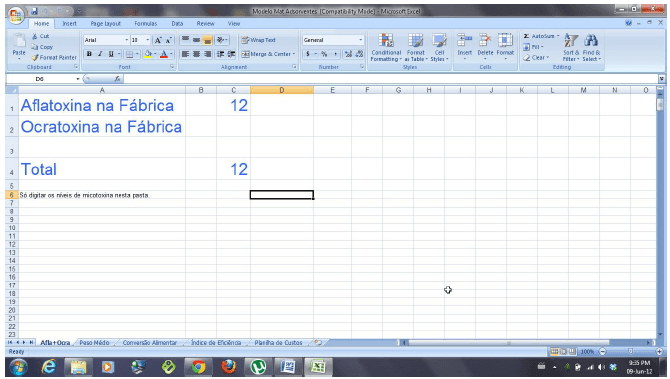Decrease the cell indent
Viewport: 670px width, 379px height.
point(220,54)
